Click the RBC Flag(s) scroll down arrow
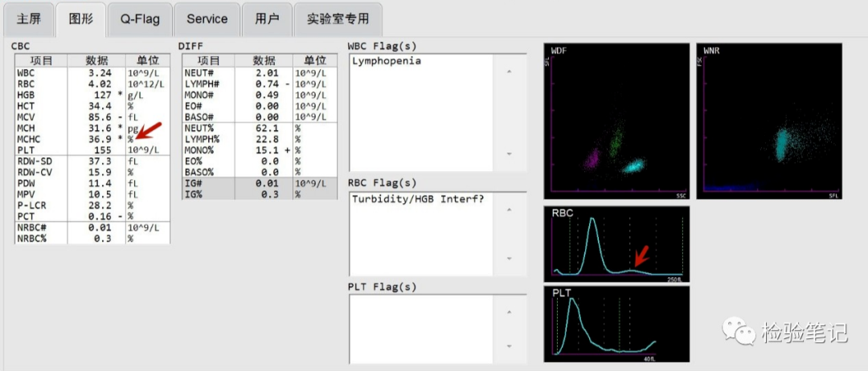This screenshot has height=371, width=868. tap(510, 259)
